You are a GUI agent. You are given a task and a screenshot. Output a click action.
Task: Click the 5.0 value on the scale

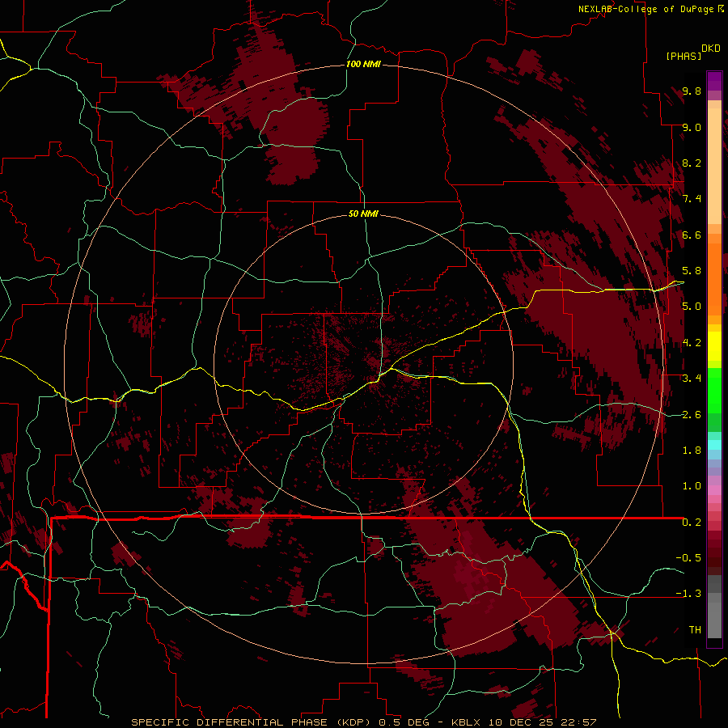pos(692,307)
